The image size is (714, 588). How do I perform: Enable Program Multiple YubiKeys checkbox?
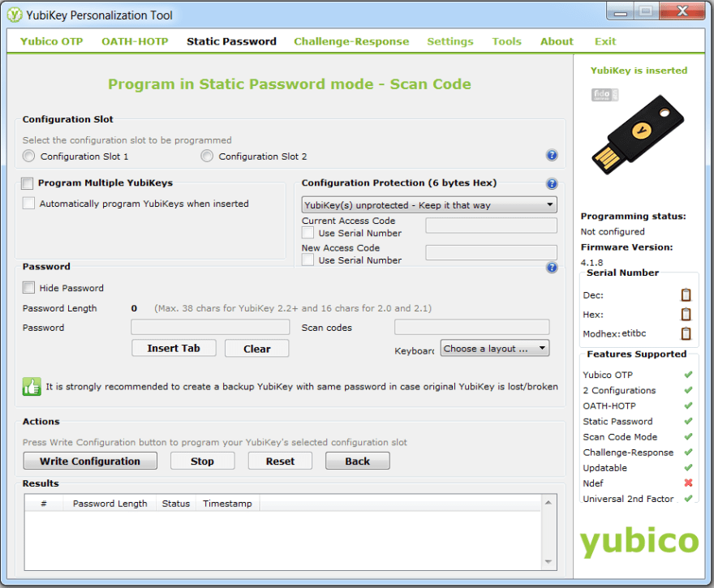[28, 183]
